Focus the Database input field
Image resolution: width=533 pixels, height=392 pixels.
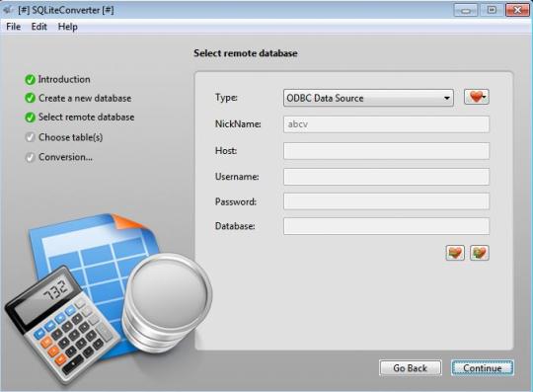point(387,226)
